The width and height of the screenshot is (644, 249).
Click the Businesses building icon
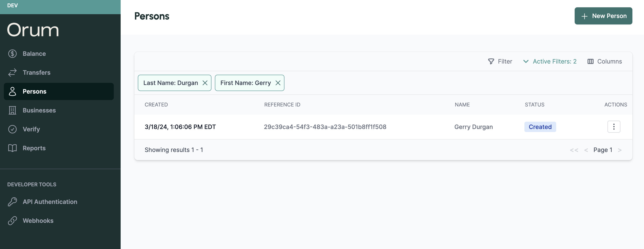[x=12, y=110]
